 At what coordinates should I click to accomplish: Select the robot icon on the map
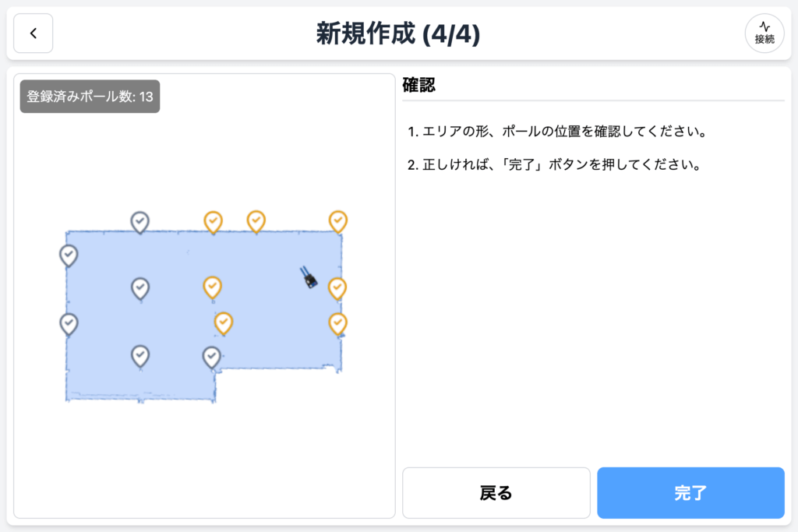point(309,277)
